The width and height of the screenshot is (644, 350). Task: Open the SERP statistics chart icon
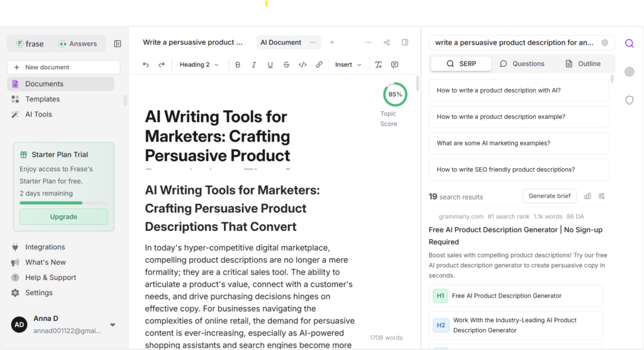click(x=587, y=196)
